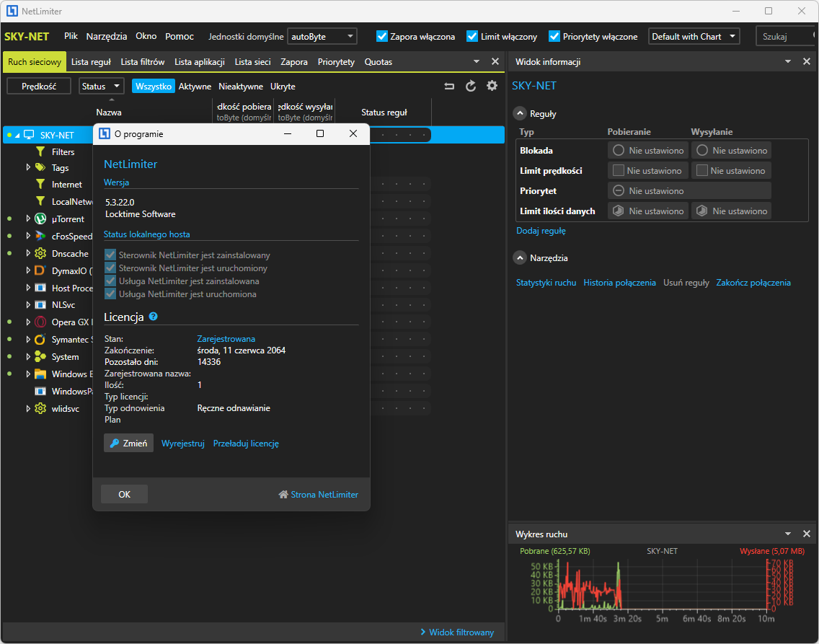Screen dimensions: 819x644
Task: Toggle the Zapora włączona checkbox
Action: point(382,36)
